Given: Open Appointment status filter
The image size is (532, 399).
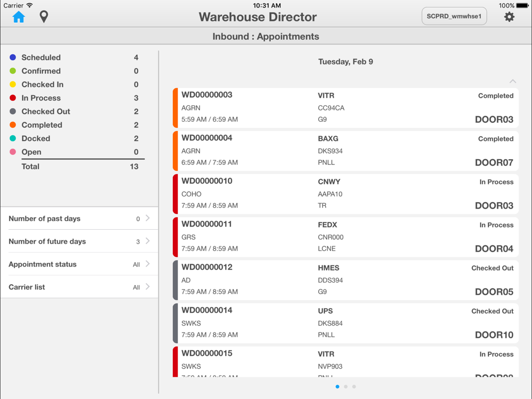Looking at the screenshot, I should [79, 264].
